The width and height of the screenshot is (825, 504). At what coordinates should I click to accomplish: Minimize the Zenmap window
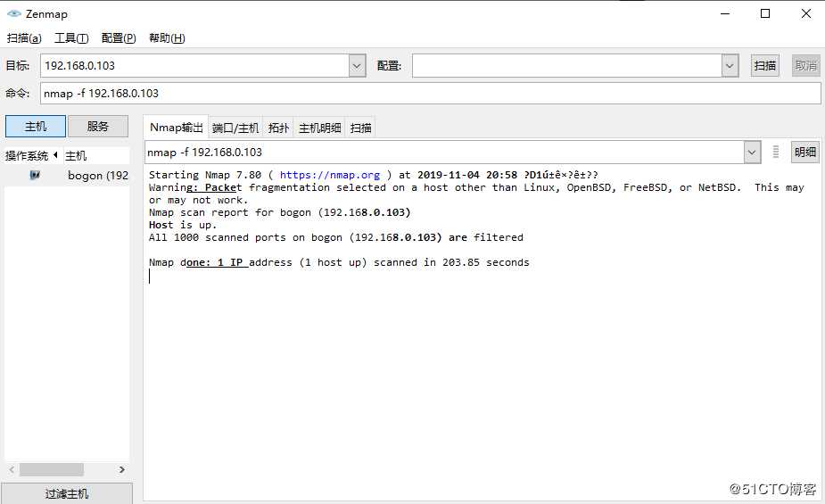725,13
